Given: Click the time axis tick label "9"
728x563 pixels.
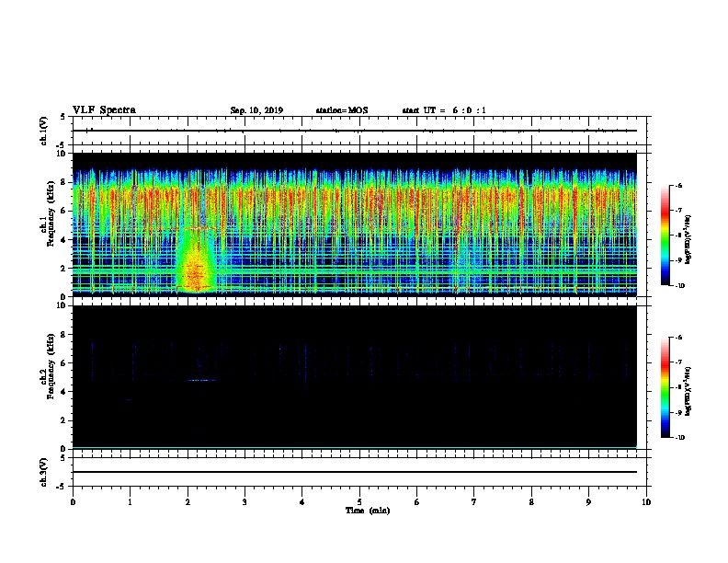Looking at the screenshot, I should click(588, 502).
